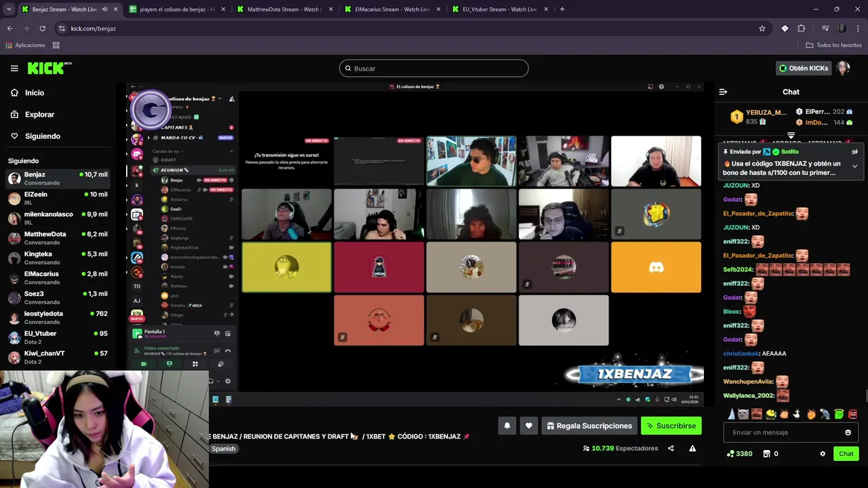
Task: Click christiankok username in chat
Action: point(741,353)
